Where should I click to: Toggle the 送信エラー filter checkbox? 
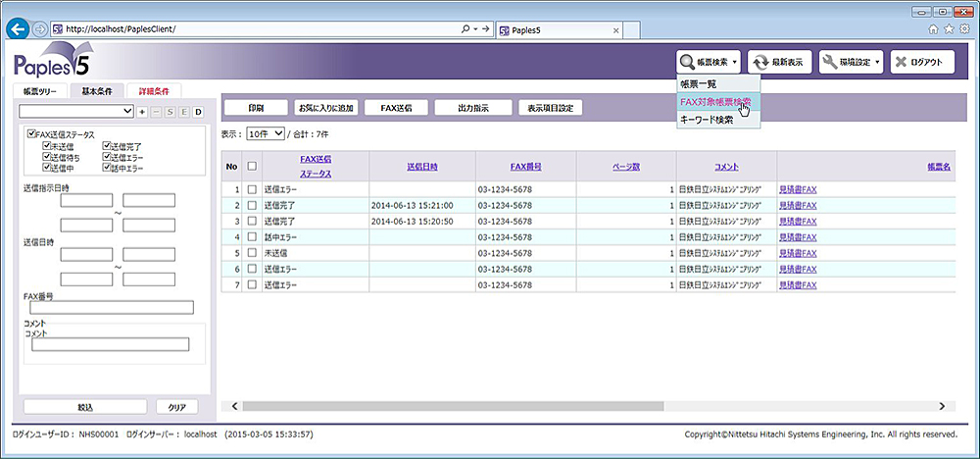(106, 157)
